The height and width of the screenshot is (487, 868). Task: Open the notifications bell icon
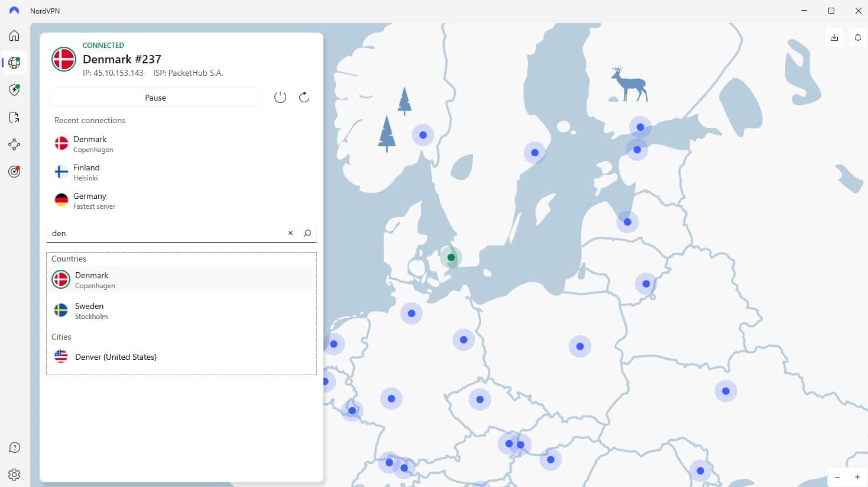click(858, 37)
